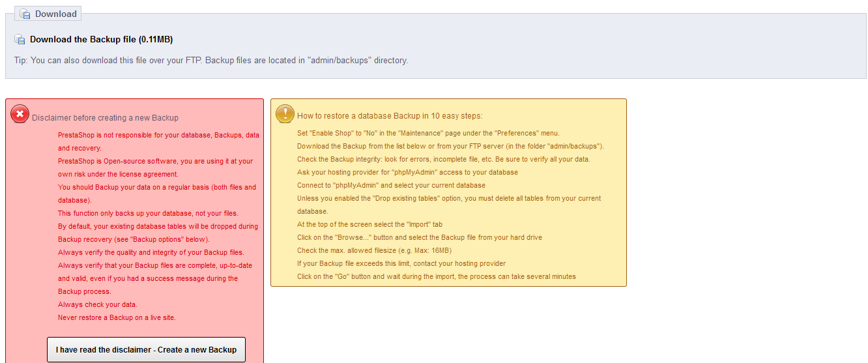868x363 pixels.
Task: Click the Download legend save icon
Action: click(25, 14)
